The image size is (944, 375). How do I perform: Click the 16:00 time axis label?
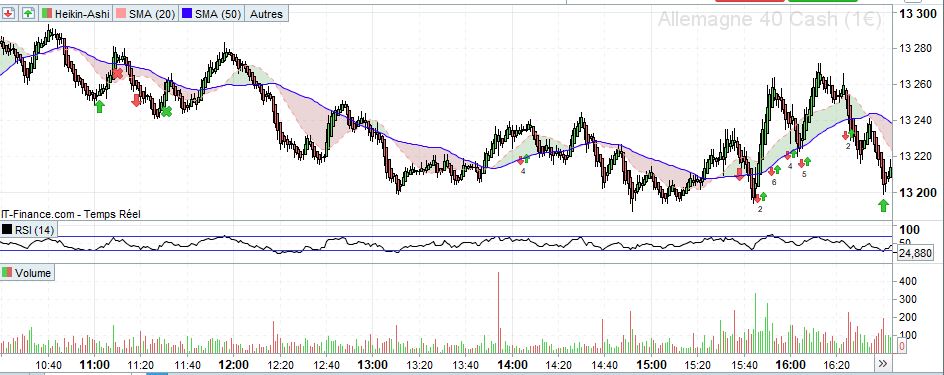click(x=790, y=365)
